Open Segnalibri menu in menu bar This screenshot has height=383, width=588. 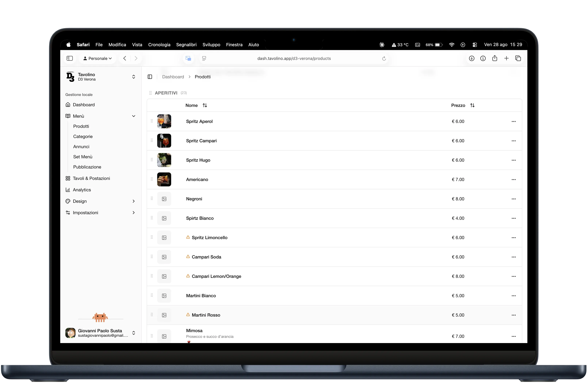(x=186, y=45)
